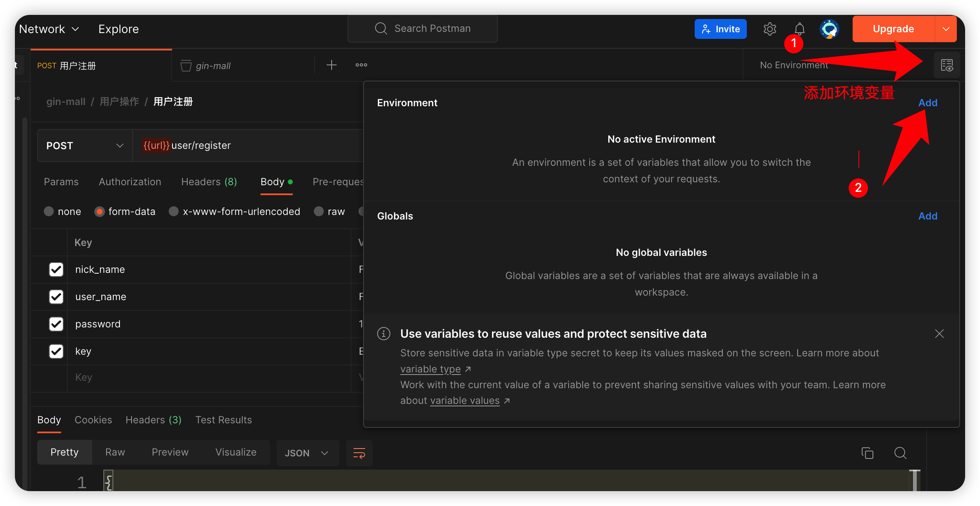Open the response Body tab
The image size is (980, 506).
pos(49,420)
